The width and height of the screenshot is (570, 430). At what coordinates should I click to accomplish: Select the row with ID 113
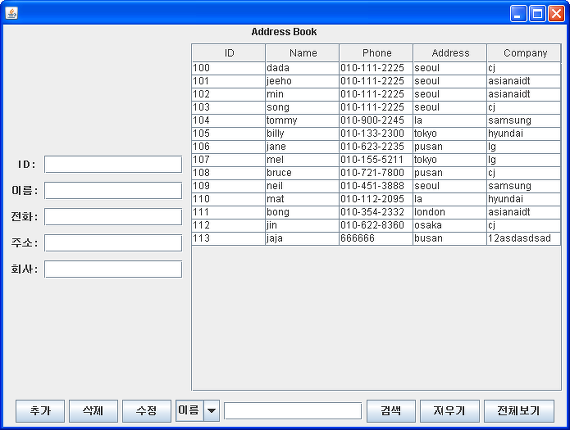376,238
